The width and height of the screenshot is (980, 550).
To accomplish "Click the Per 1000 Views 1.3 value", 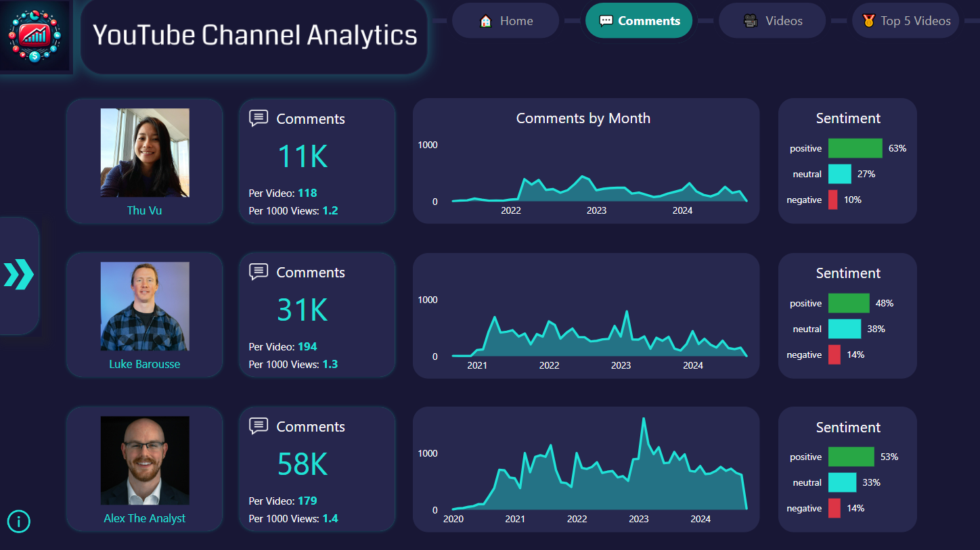I will point(330,364).
